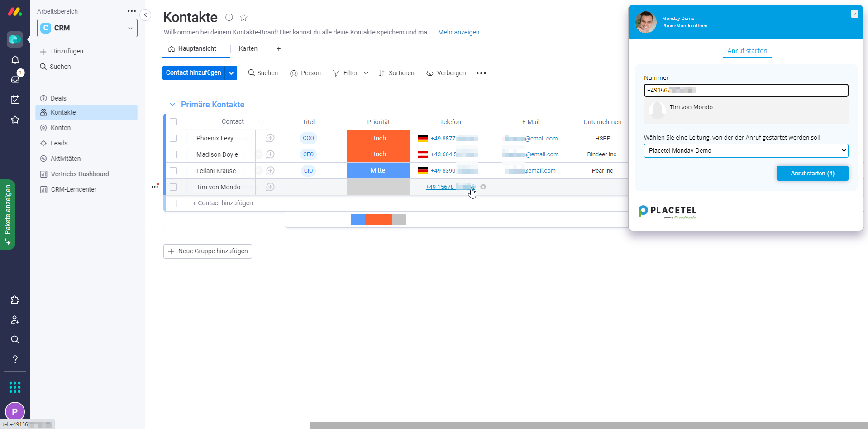This screenshot has width=868, height=429.
Task: Click the + Contact hinzufügen row
Action: click(223, 203)
